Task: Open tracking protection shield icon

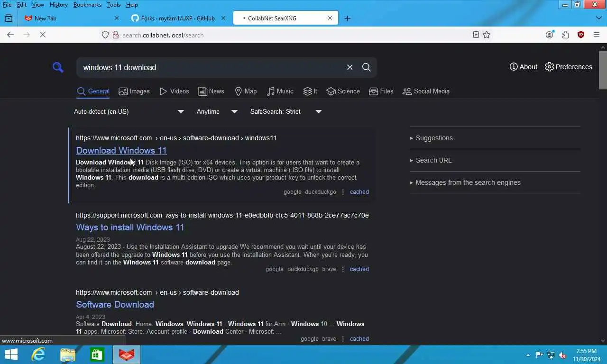Action: click(105, 35)
